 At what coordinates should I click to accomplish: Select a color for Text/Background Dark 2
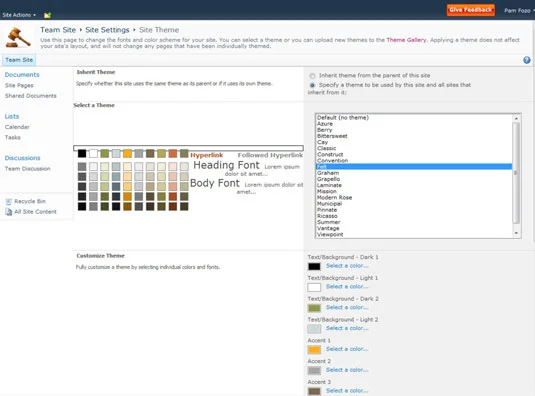tap(347, 307)
